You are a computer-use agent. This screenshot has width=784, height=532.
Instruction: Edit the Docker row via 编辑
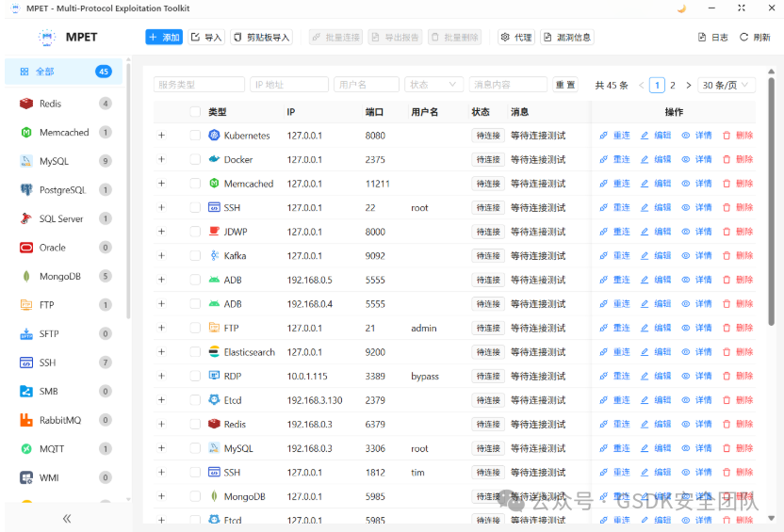tap(656, 159)
